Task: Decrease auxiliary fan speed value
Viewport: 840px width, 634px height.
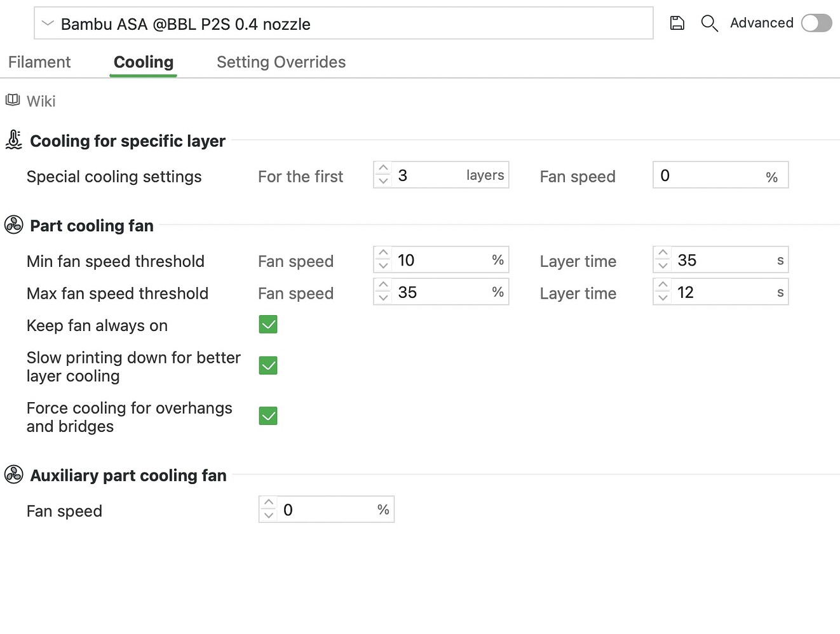Action: pyautogui.click(x=269, y=515)
